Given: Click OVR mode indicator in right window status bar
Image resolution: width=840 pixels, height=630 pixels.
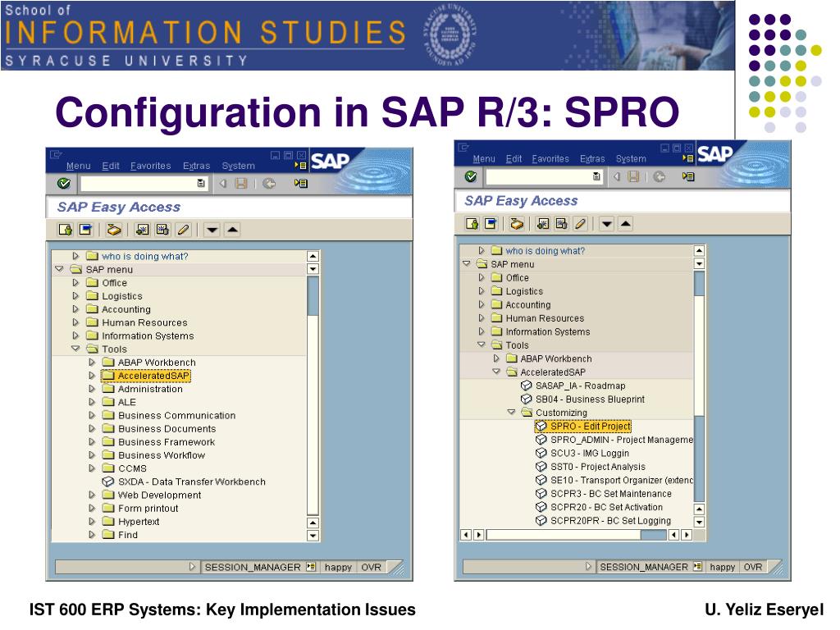Looking at the screenshot, I should point(753,566).
